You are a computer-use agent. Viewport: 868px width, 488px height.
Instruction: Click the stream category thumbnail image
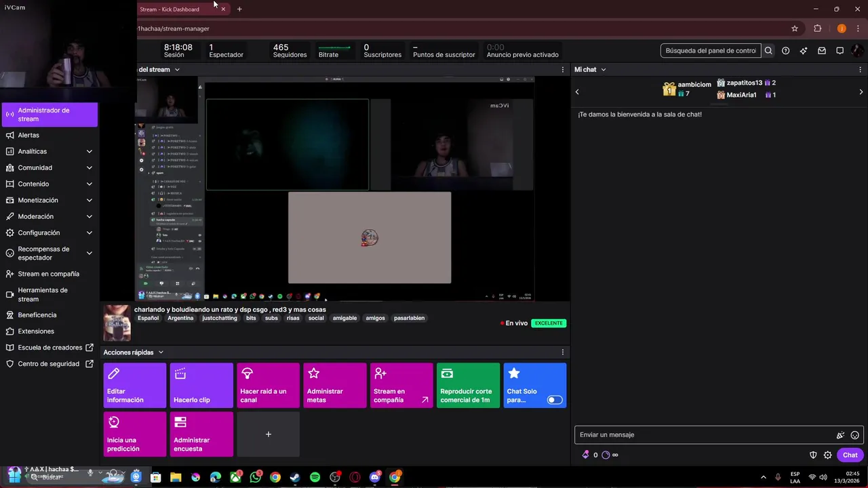(x=117, y=323)
